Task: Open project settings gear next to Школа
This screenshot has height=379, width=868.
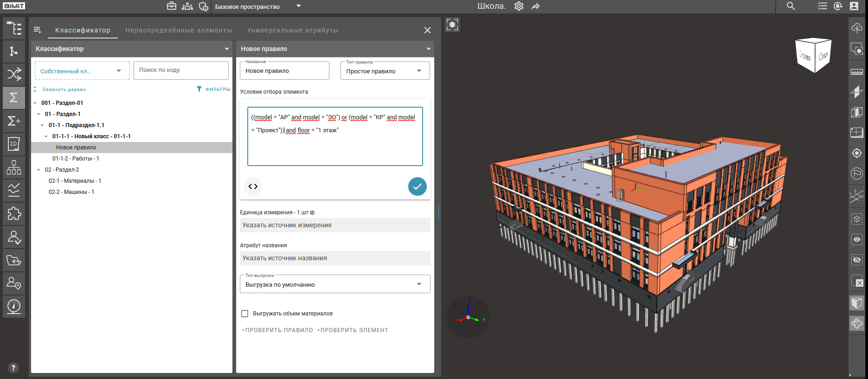Action: 519,6
